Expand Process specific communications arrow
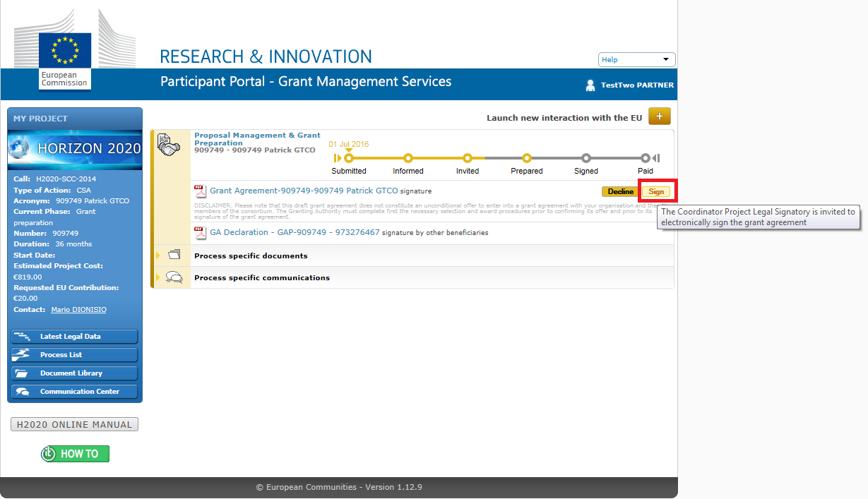 coord(158,277)
